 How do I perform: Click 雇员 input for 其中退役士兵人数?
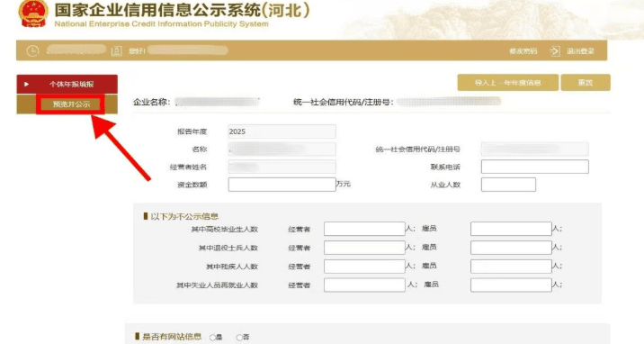coord(511,248)
